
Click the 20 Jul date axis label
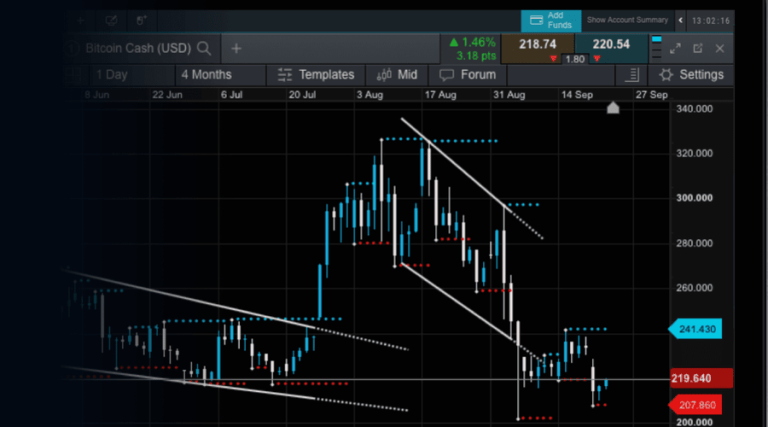click(x=302, y=95)
